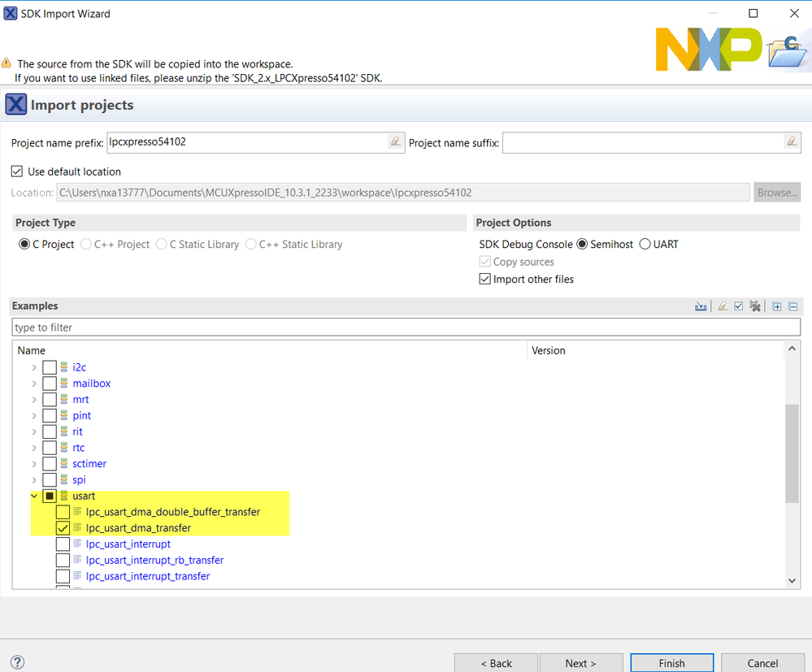The height and width of the screenshot is (672, 812).
Task: Open help via question mark icon
Action: tap(17, 662)
